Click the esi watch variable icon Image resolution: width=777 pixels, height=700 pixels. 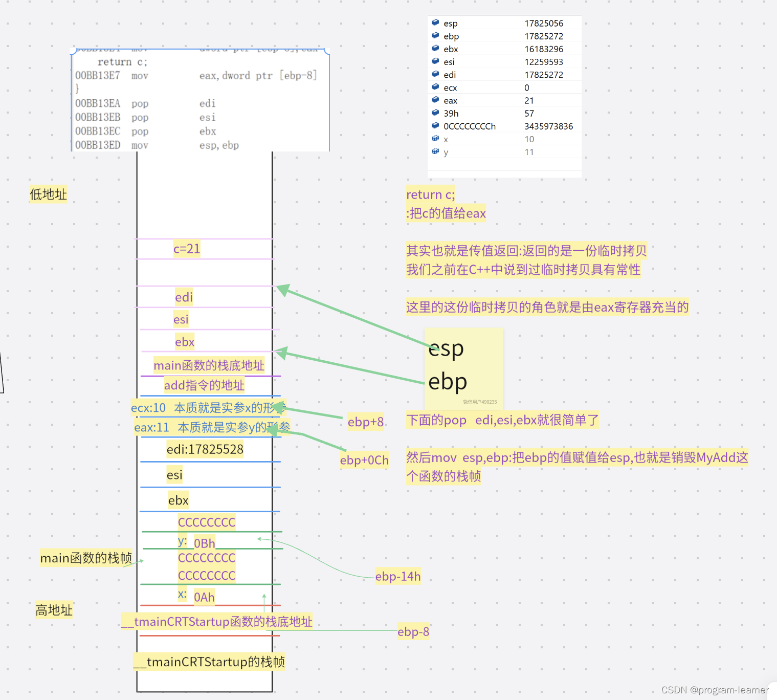pyautogui.click(x=435, y=61)
